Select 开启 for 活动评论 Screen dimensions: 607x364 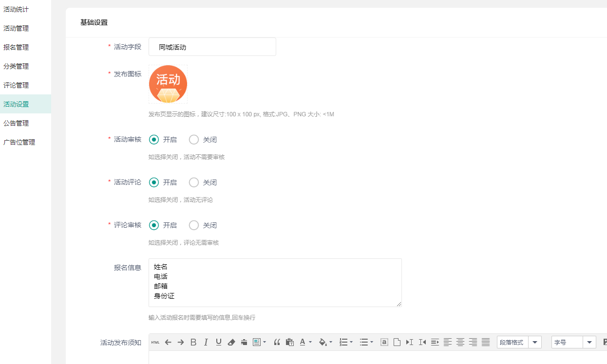coord(154,182)
